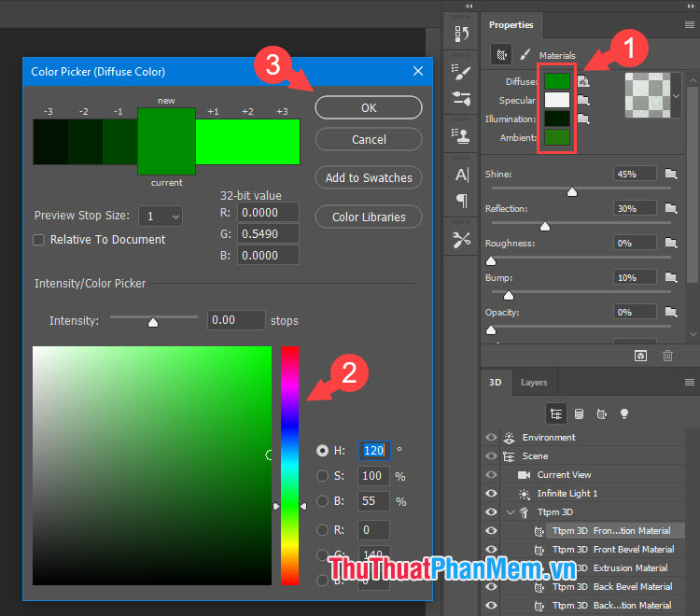Open the material preset picker arrow

tap(677, 96)
